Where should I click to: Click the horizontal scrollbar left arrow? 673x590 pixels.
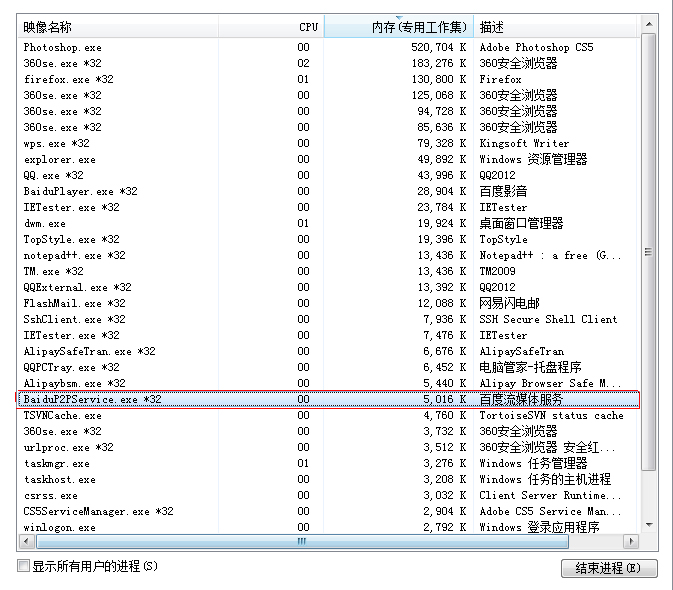(27, 542)
